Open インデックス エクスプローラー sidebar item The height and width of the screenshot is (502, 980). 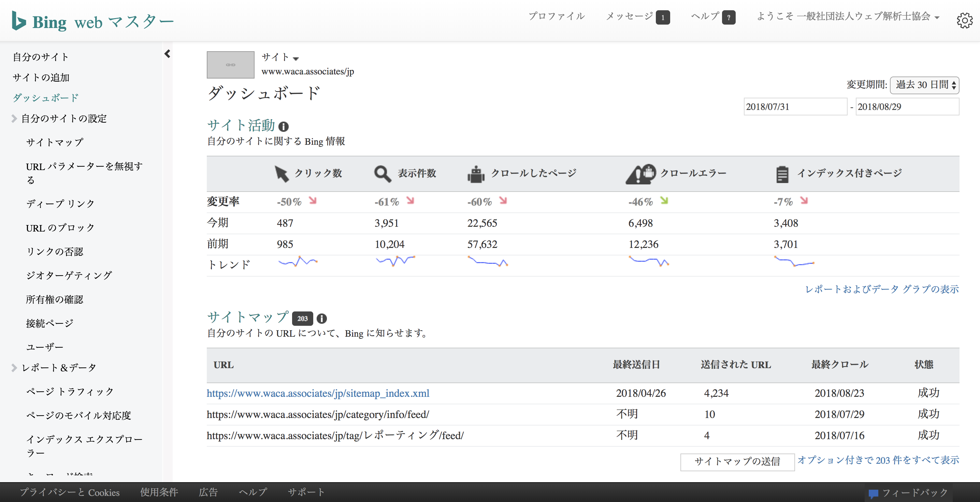(84, 446)
